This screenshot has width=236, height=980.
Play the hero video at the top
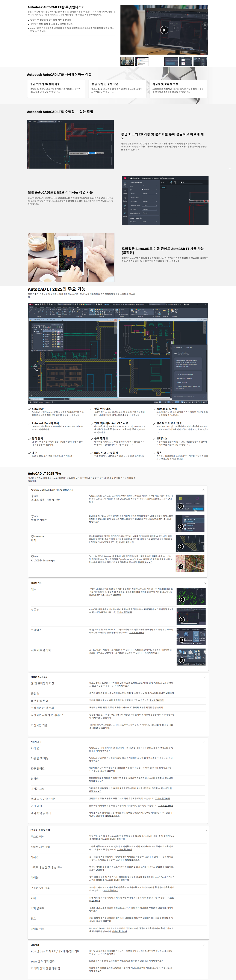(164, 30)
